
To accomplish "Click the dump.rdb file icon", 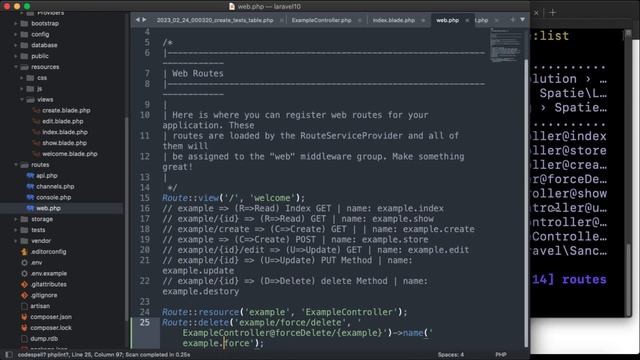I will (24, 339).
